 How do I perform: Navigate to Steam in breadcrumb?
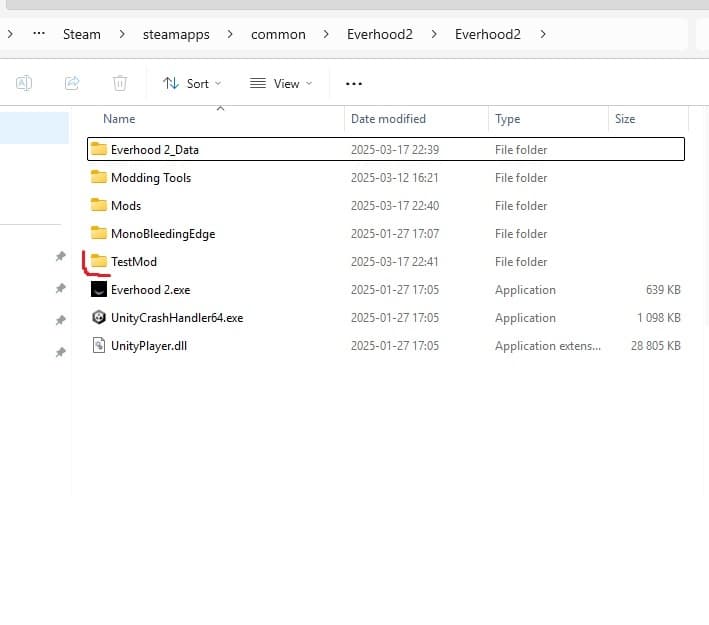[x=82, y=34]
